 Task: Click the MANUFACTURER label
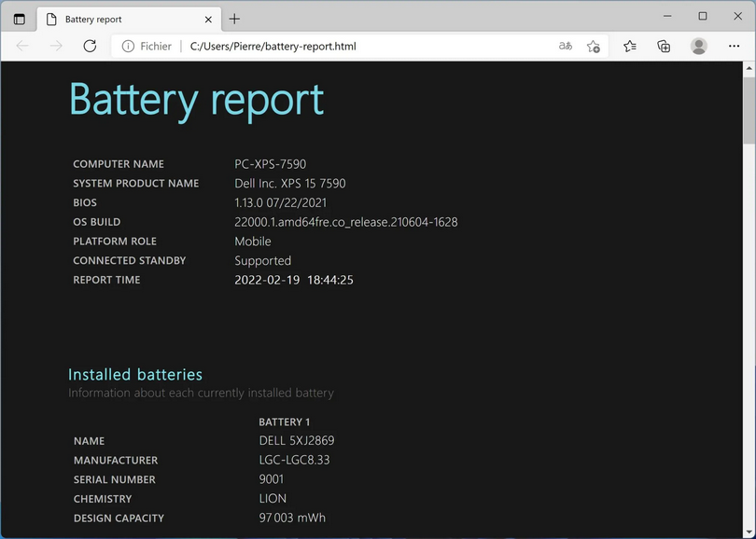click(x=116, y=461)
